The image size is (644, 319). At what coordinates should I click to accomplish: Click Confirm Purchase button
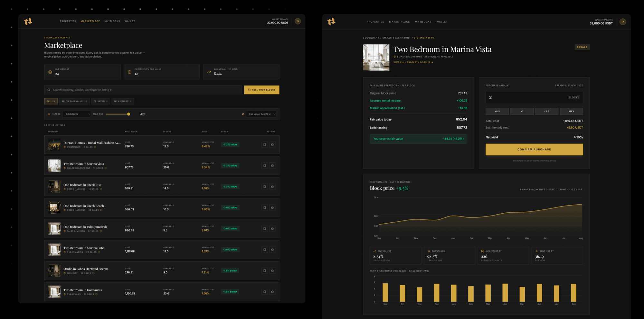[534, 150]
